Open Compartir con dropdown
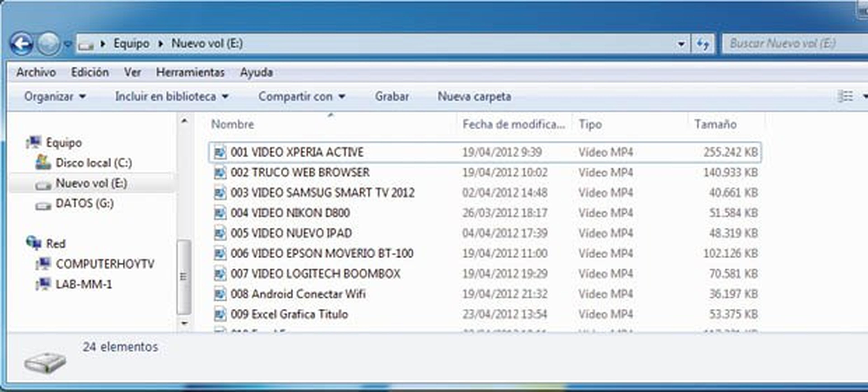Screen dimensions: 868x392 click(x=302, y=97)
